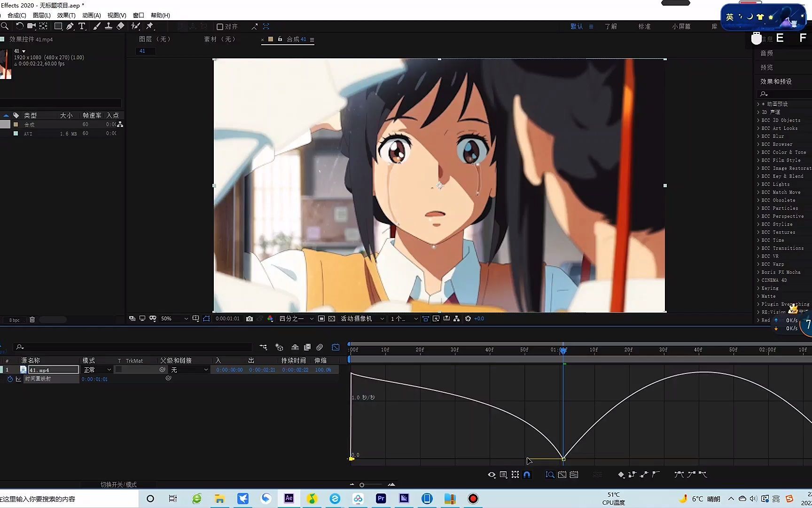Click the 8 bpc color depth button

coord(15,320)
